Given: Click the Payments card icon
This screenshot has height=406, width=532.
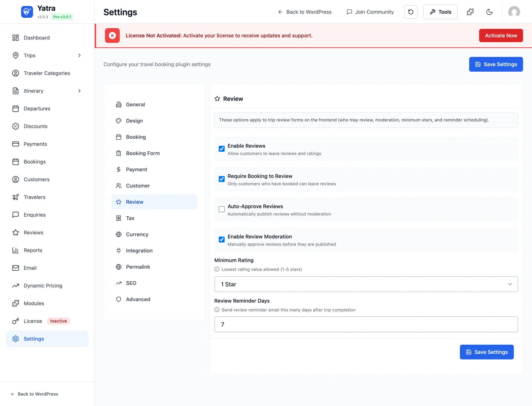Looking at the screenshot, I should click(16, 144).
